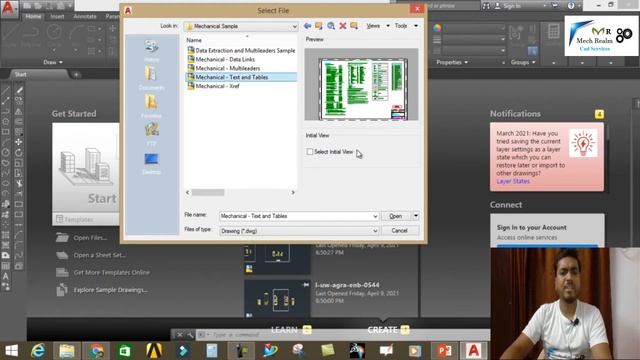Screen dimensions: 640x360
Task: Click the Open button
Action: [x=396, y=216]
